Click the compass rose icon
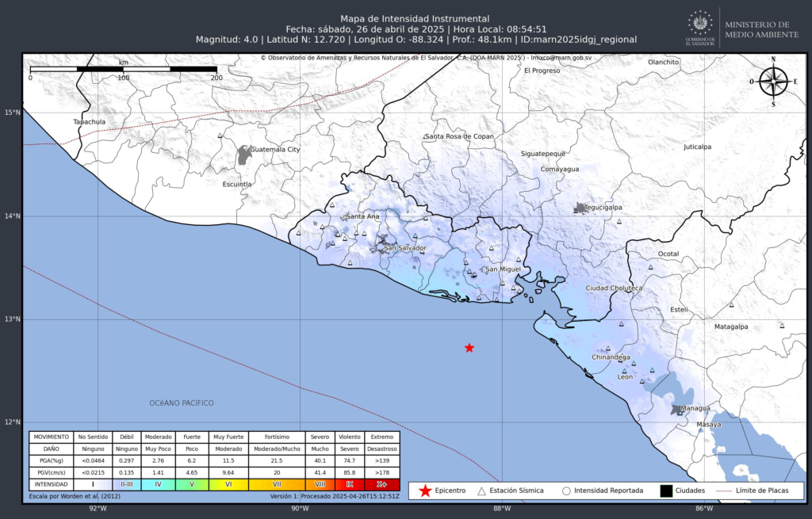This screenshot has height=519, width=812. tap(774, 82)
